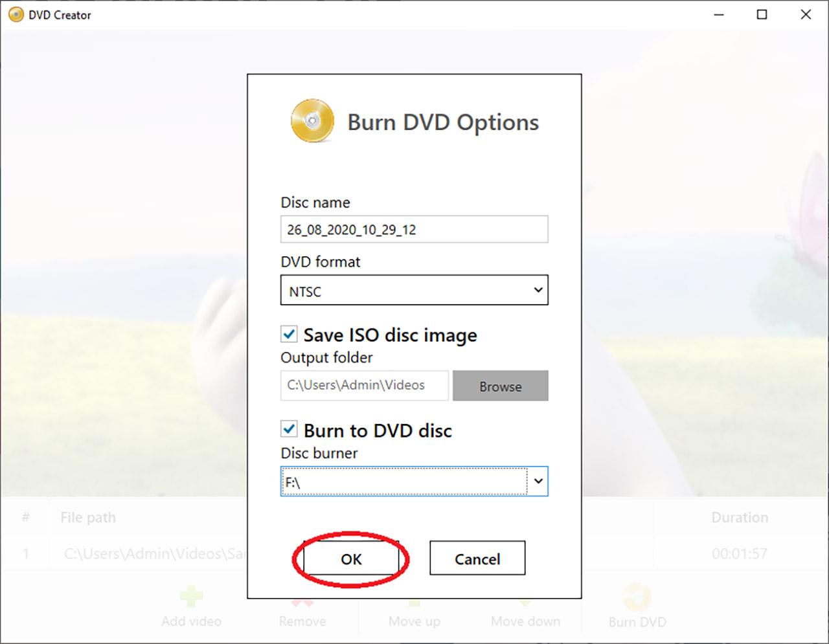Click into the Disc name field
The image size is (829, 644).
click(x=414, y=230)
